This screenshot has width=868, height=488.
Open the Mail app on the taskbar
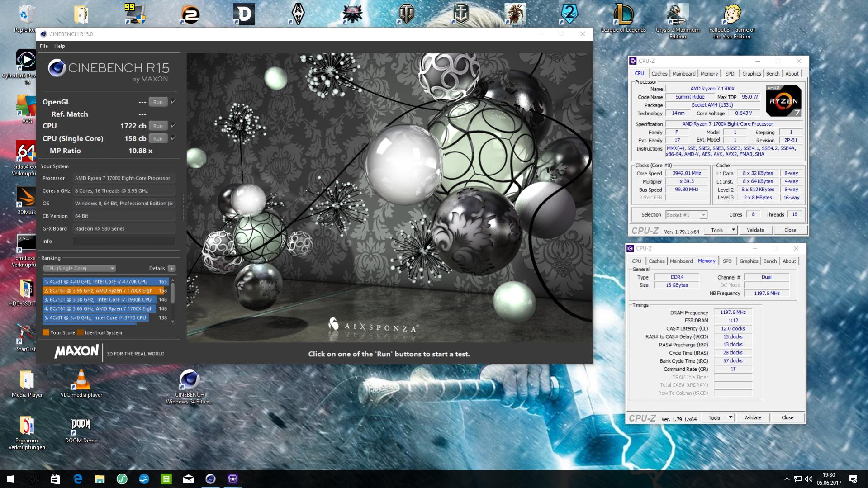(x=189, y=479)
